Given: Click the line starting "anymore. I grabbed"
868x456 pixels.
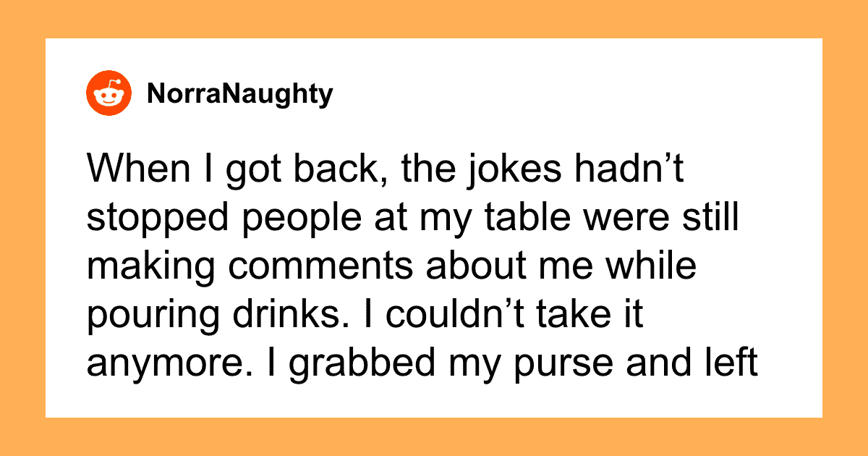Looking at the screenshot, I should click(x=422, y=363).
